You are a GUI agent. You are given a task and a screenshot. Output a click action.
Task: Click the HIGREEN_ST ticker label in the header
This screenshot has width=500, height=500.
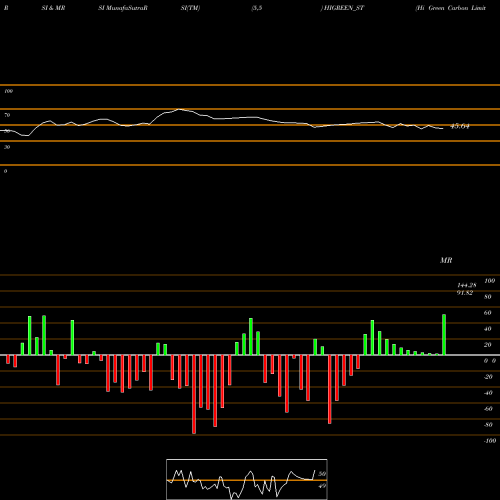point(344,8)
